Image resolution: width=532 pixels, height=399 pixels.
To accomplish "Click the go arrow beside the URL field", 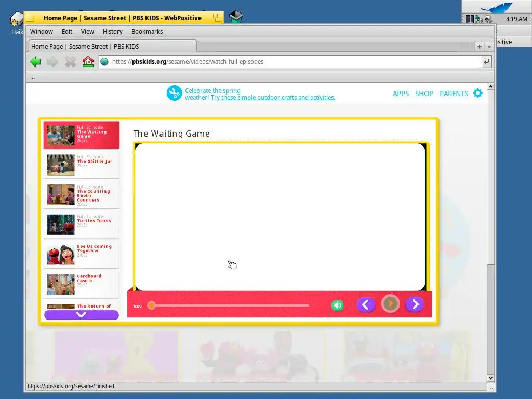I will [486, 62].
